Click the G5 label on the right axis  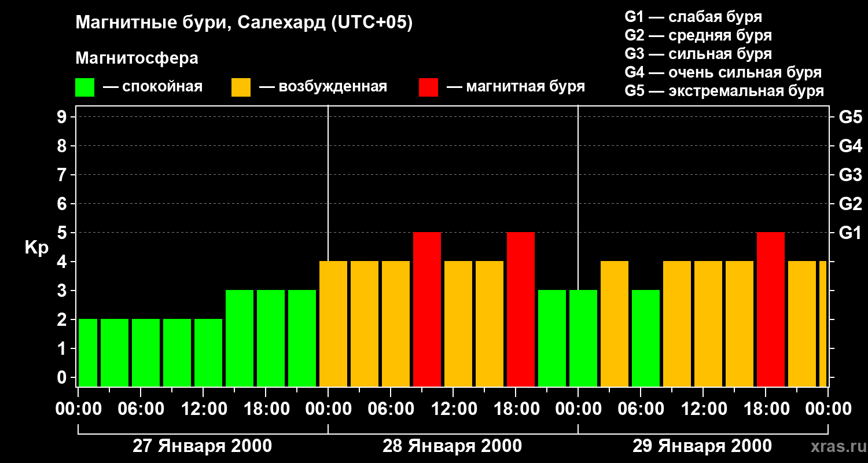850,117
